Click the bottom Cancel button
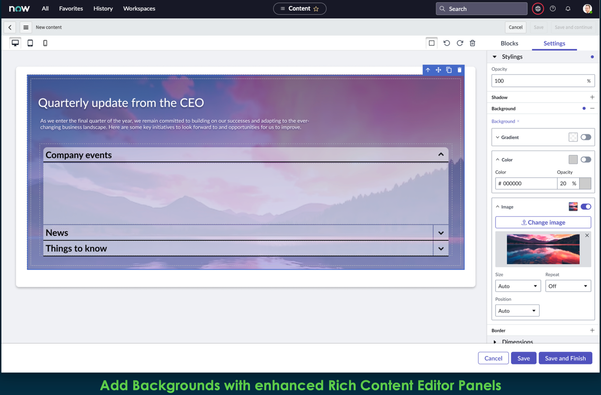601x395 pixels. [493, 358]
